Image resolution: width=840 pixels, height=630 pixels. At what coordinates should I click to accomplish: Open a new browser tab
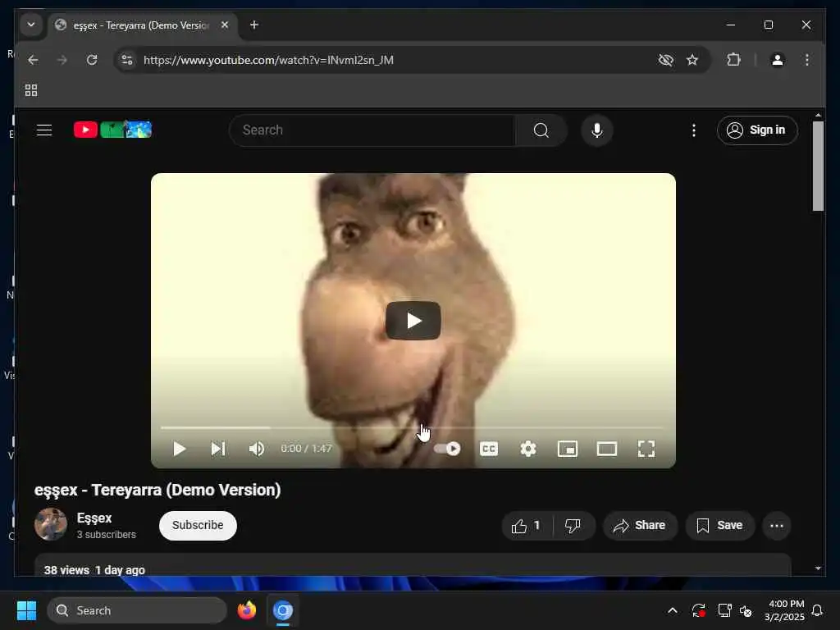click(x=254, y=25)
